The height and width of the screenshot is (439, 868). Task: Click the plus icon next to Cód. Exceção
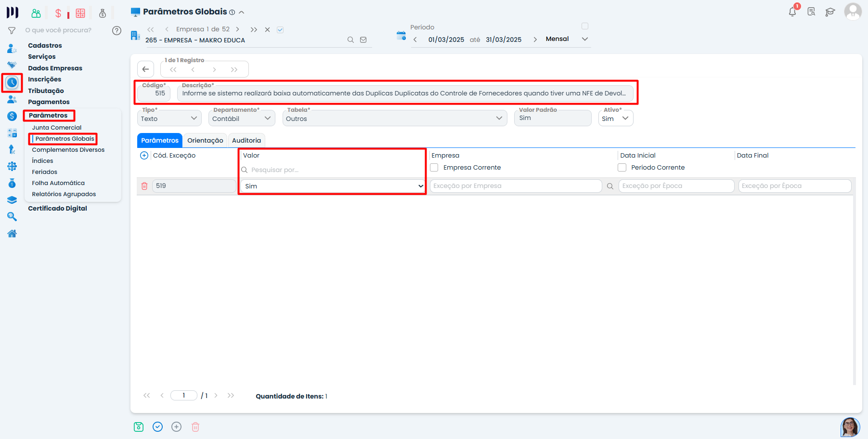144,156
